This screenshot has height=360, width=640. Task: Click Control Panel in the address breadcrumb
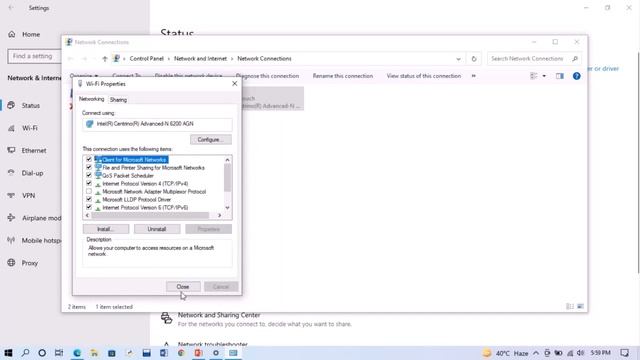tap(147, 59)
